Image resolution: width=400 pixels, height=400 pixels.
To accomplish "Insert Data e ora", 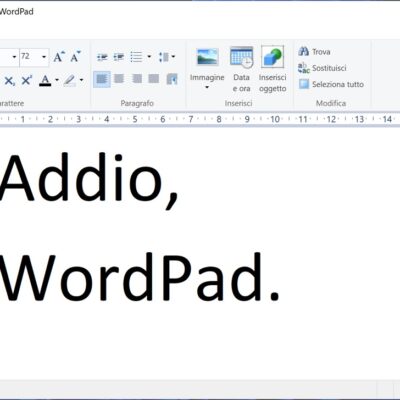I will 241,69.
